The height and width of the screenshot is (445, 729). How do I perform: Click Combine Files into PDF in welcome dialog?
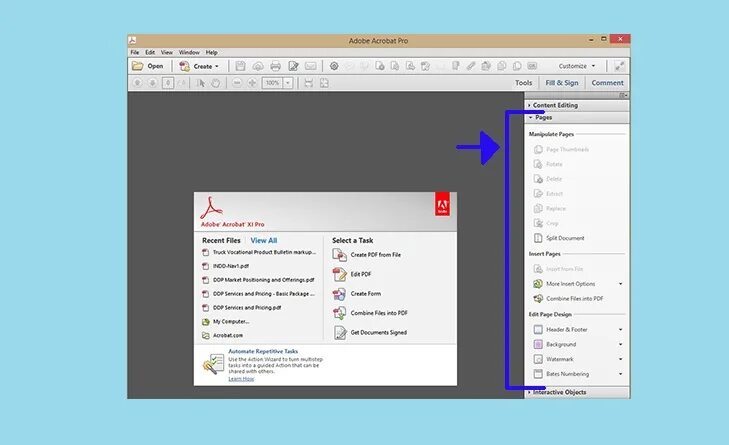click(371, 313)
